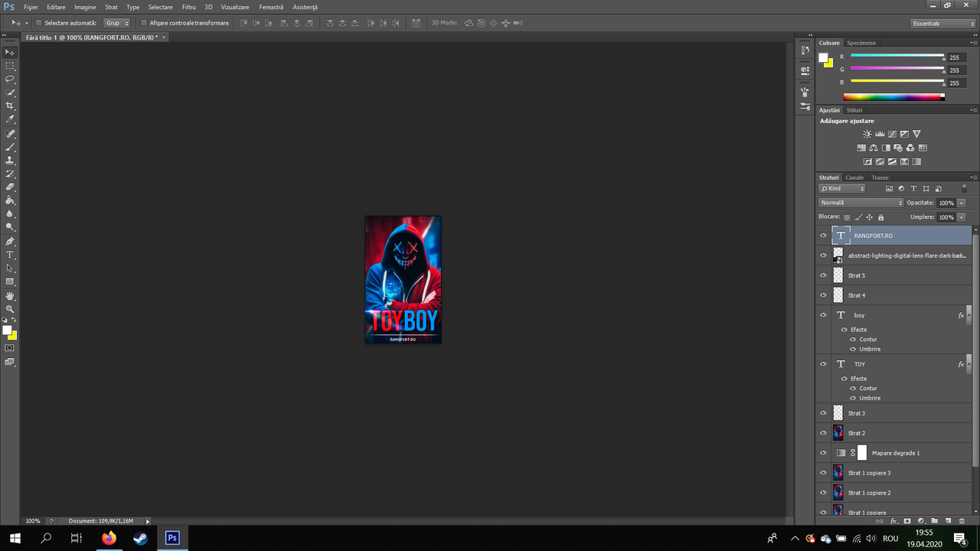Click the color spectrum ramp bar
The width and height of the screenshot is (980, 551).
[x=893, y=97]
